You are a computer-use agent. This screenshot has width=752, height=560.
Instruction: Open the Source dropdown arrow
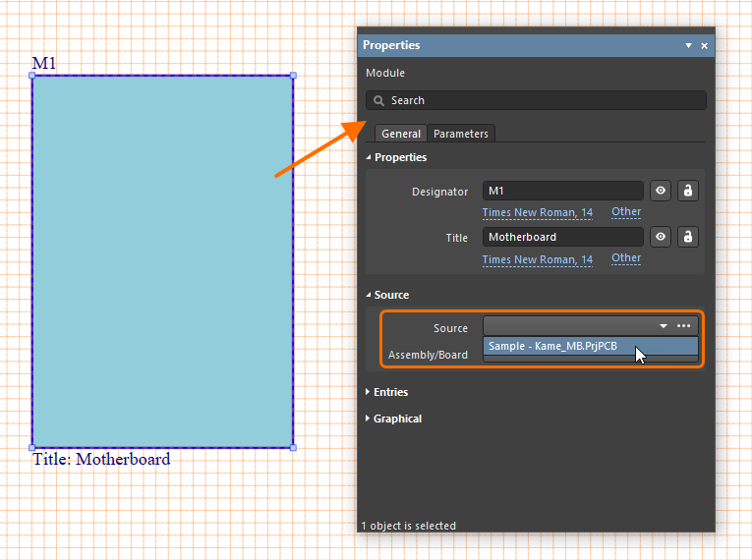pyautogui.click(x=664, y=325)
